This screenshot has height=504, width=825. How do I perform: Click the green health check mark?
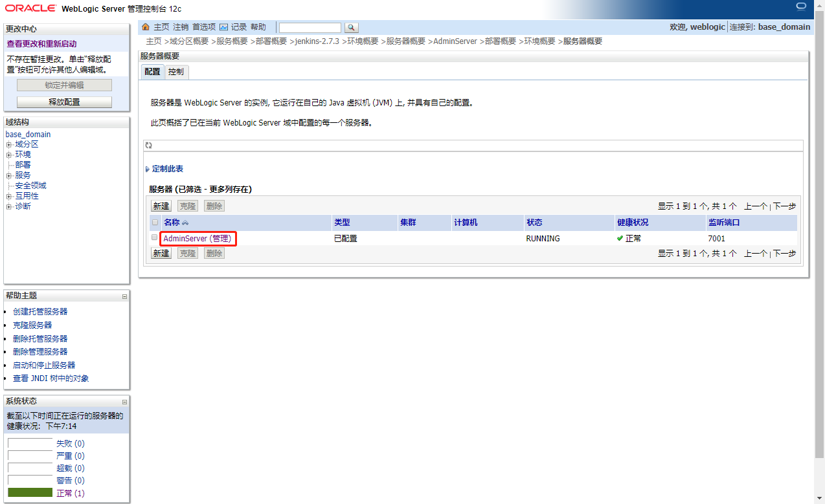[620, 238]
